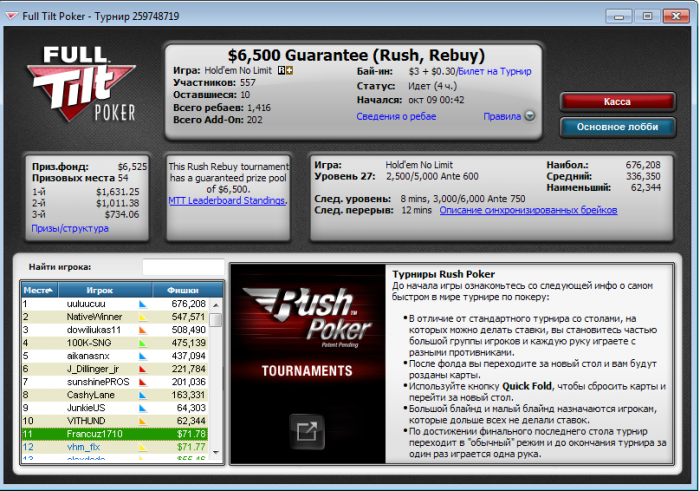Select player row J_Dillinger_jr
700x491 pixels.
click(115, 369)
